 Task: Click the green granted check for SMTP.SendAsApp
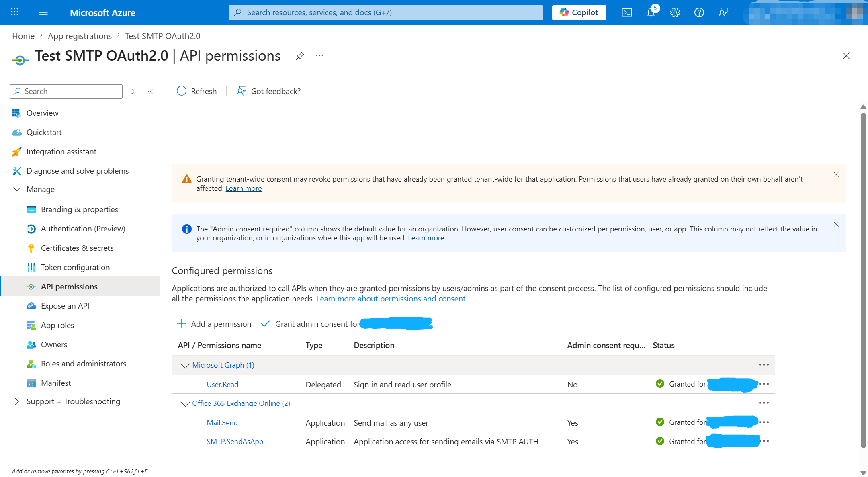pyautogui.click(x=660, y=441)
